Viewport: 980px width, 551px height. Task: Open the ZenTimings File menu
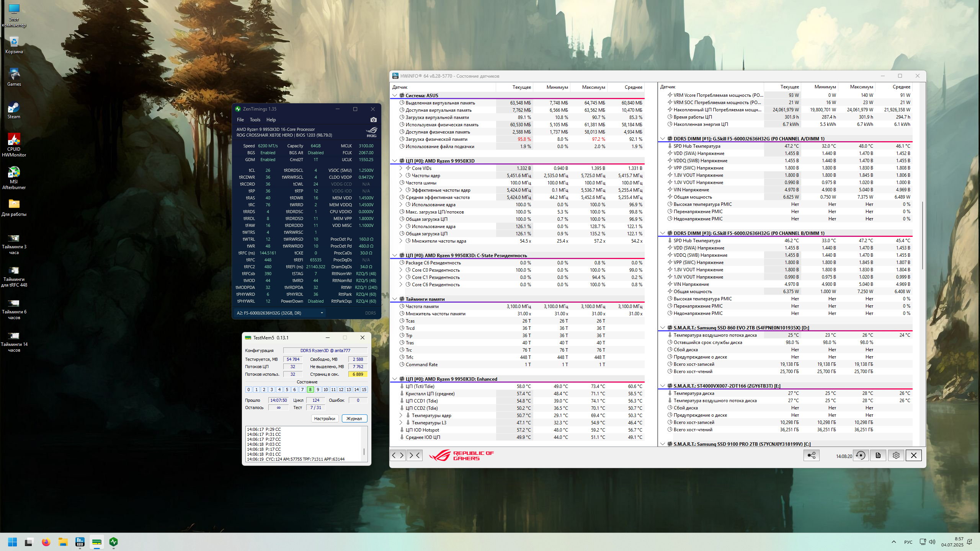click(x=240, y=120)
